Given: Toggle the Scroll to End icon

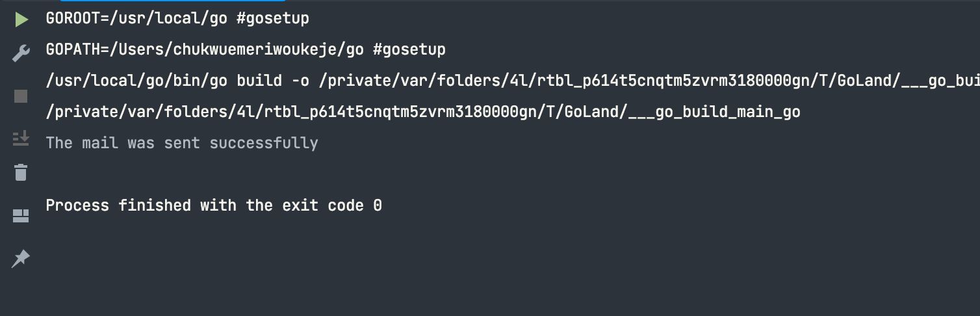Looking at the screenshot, I should (21, 138).
